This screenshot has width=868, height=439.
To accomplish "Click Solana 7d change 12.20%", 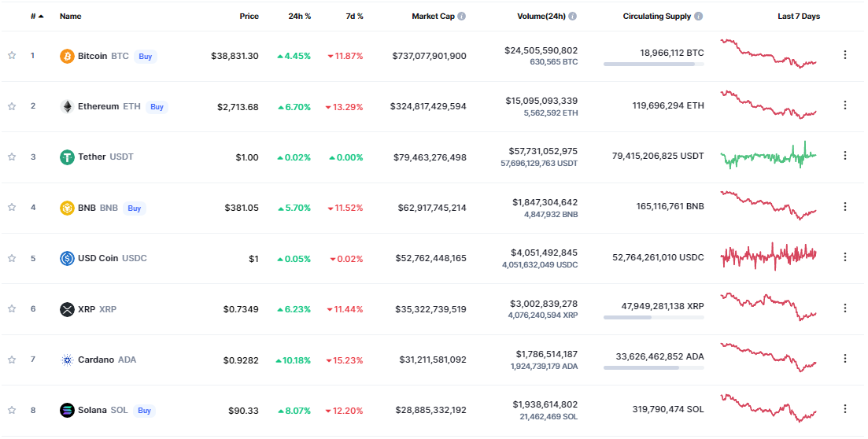I will (345, 411).
